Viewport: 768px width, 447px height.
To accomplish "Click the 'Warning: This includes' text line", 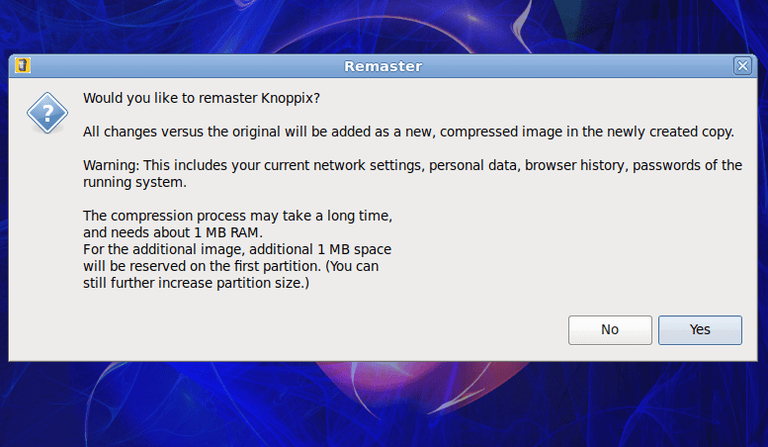I will click(412, 166).
